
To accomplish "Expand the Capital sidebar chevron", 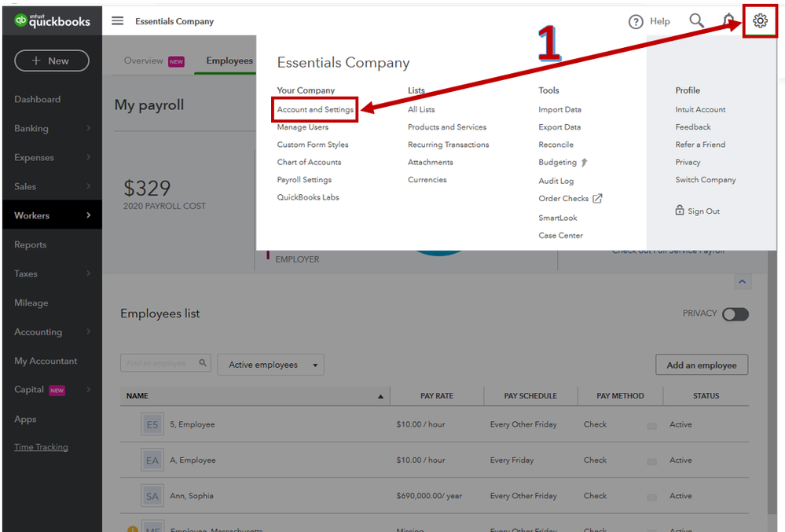I will tap(89, 389).
